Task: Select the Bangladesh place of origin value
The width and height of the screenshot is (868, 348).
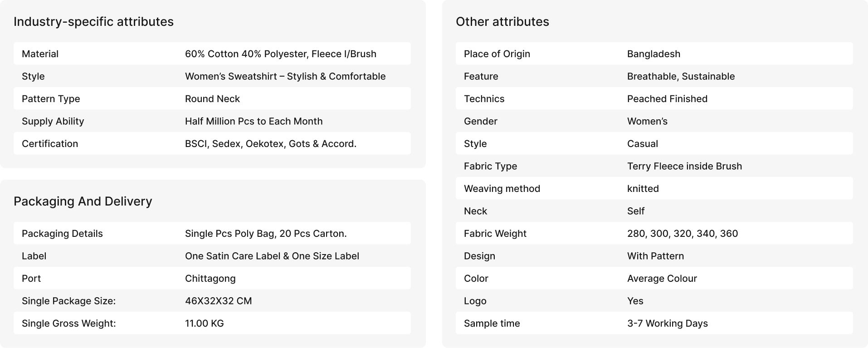Action: pyautogui.click(x=653, y=54)
